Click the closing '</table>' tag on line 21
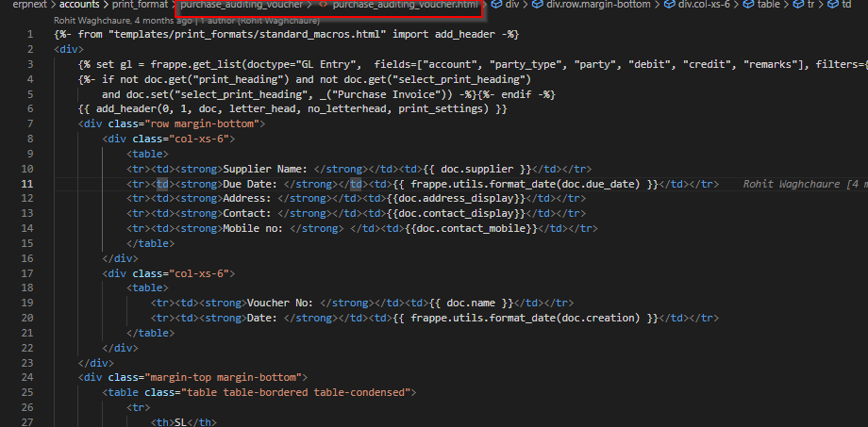 [x=151, y=333]
